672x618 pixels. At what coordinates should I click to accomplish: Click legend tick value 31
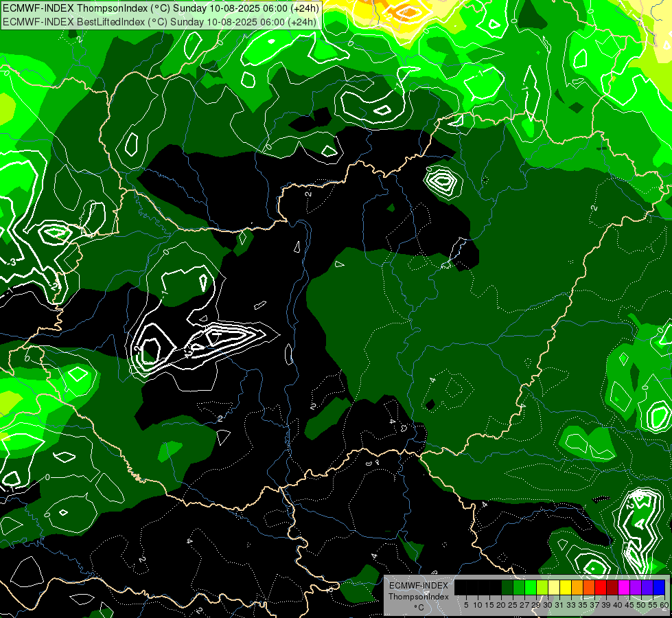(559, 605)
